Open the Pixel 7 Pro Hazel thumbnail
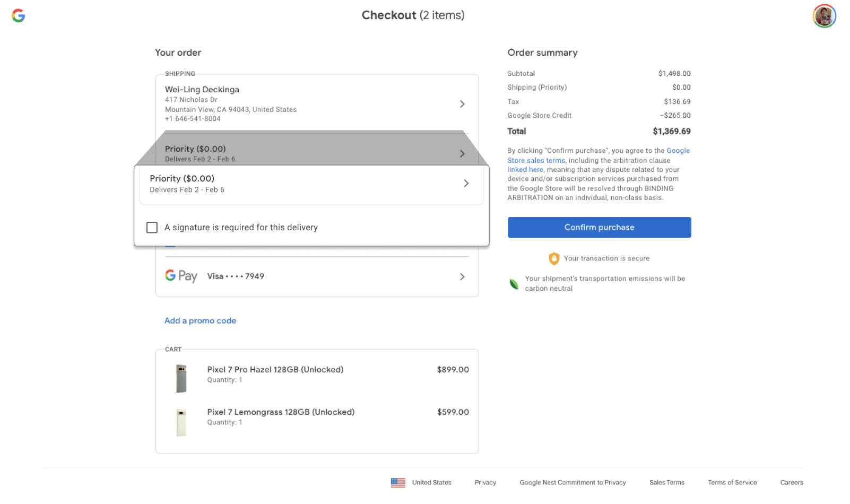The height and width of the screenshot is (504, 850). (x=181, y=378)
